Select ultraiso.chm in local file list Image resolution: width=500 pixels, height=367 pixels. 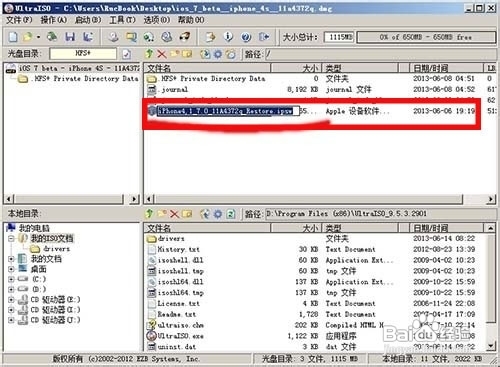pos(181,325)
